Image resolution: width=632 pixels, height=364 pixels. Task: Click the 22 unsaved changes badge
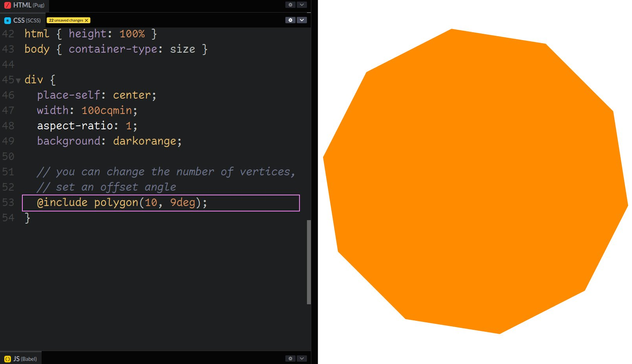pos(68,20)
